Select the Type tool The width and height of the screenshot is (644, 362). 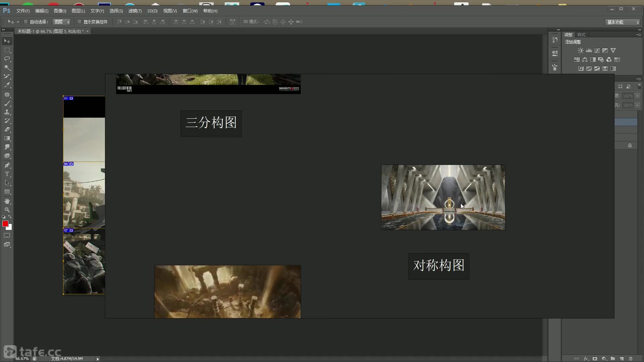[7, 174]
